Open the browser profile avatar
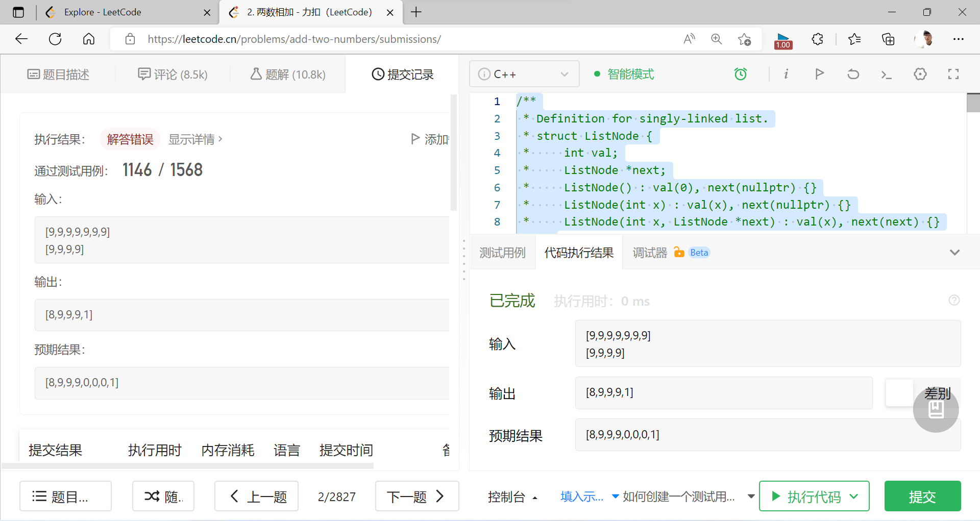The width and height of the screenshot is (980, 521). pos(925,39)
